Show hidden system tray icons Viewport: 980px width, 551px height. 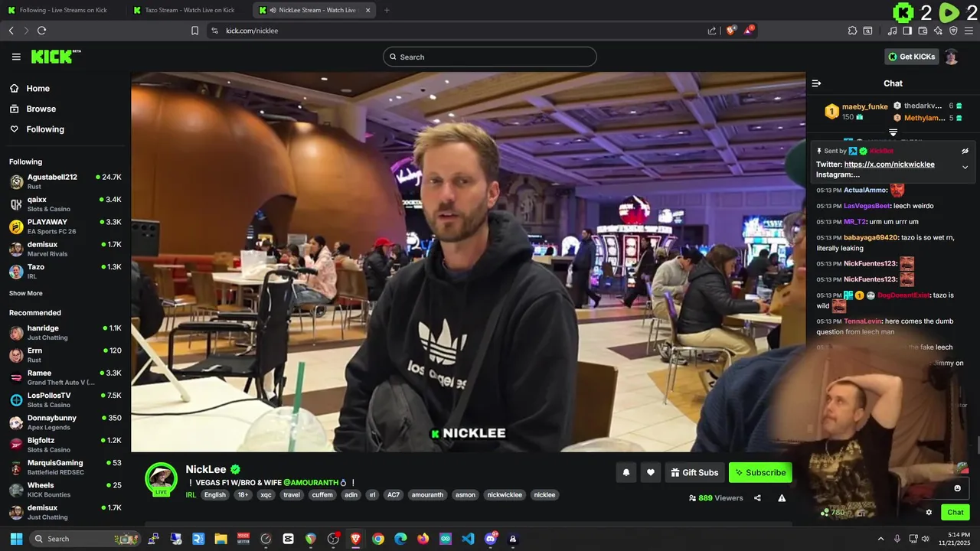880,539
